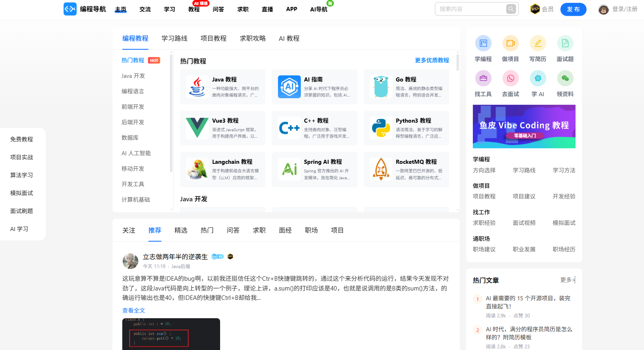Open AI导航 in the top navigation
Viewport: 644px width, 350px height.
tap(319, 9)
